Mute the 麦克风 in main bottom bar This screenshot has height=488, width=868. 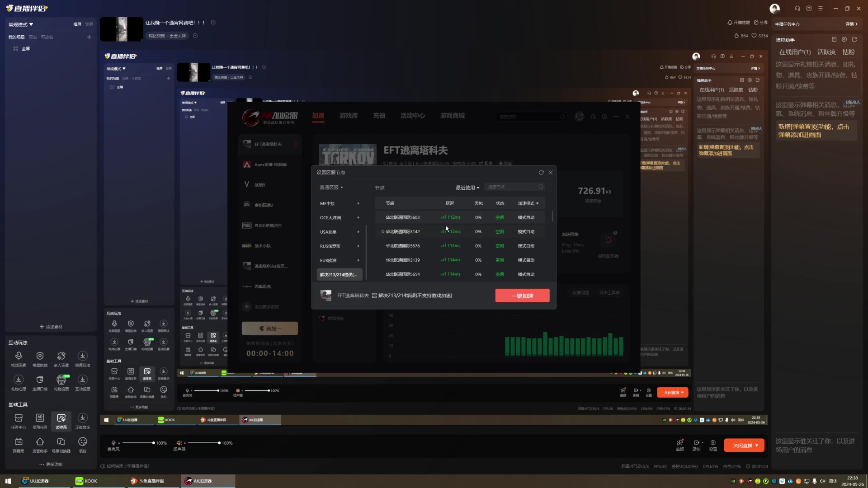[113, 443]
